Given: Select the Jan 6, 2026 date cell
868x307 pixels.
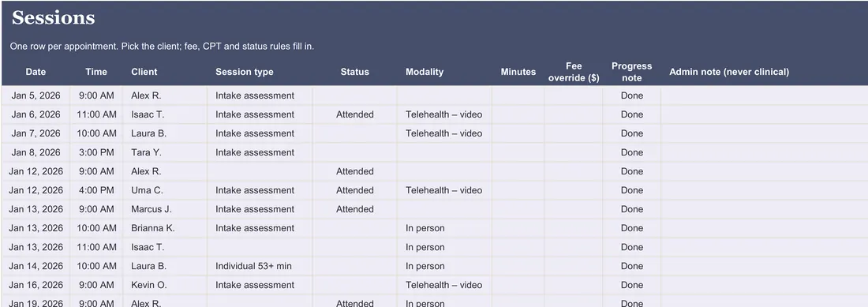Looking at the screenshot, I should (x=36, y=114).
